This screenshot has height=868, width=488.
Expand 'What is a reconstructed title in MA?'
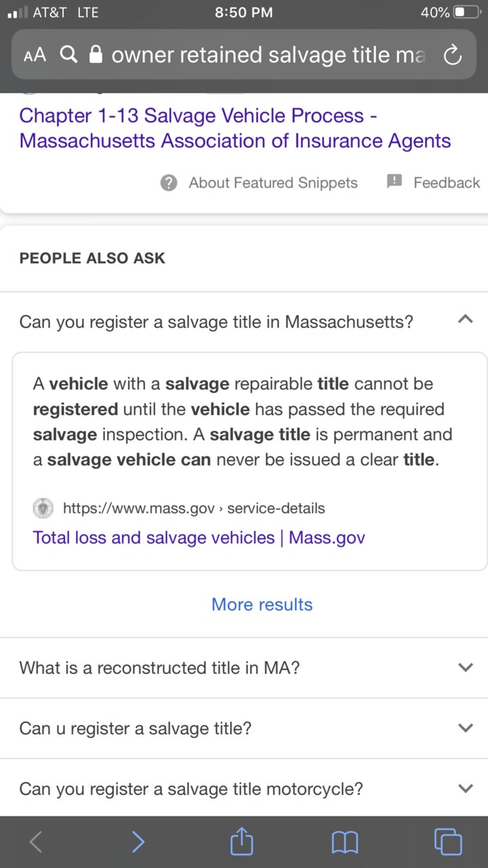click(244, 667)
